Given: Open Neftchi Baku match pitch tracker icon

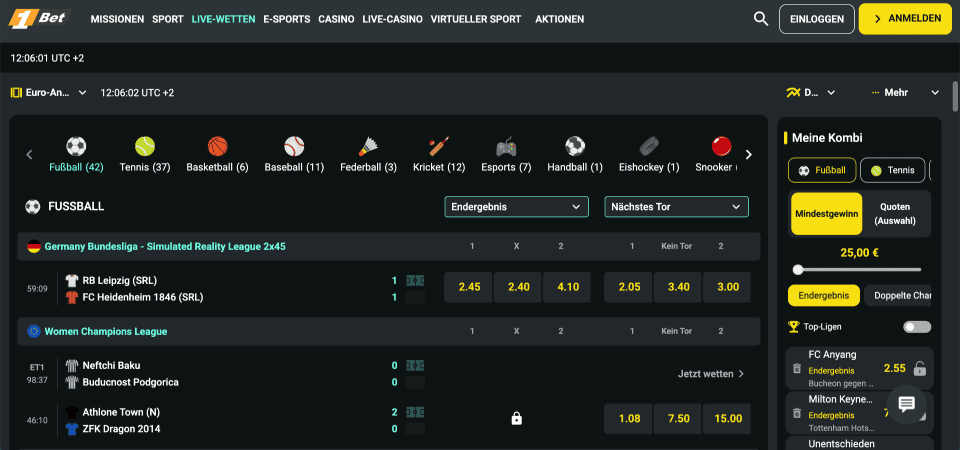Looking at the screenshot, I should point(414,366).
